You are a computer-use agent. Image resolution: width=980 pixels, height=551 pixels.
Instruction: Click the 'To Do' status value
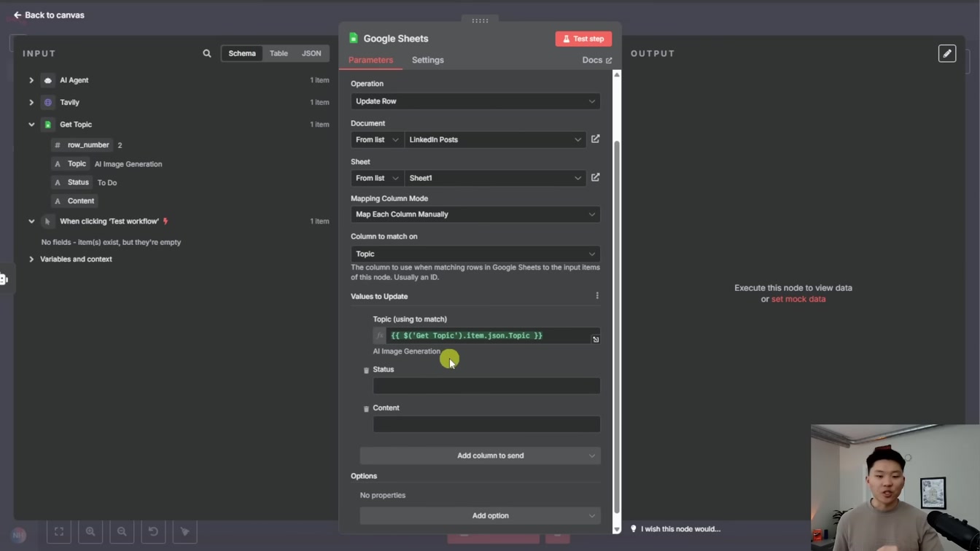click(107, 183)
